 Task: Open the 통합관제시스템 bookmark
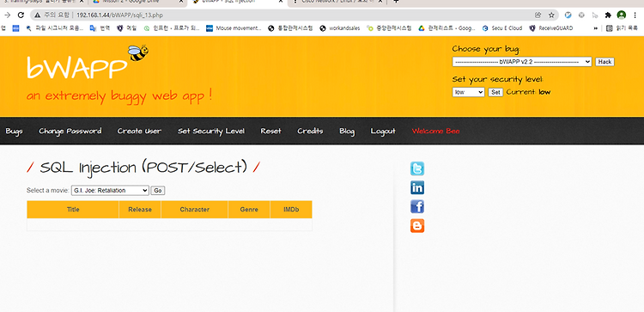click(290, 28)
